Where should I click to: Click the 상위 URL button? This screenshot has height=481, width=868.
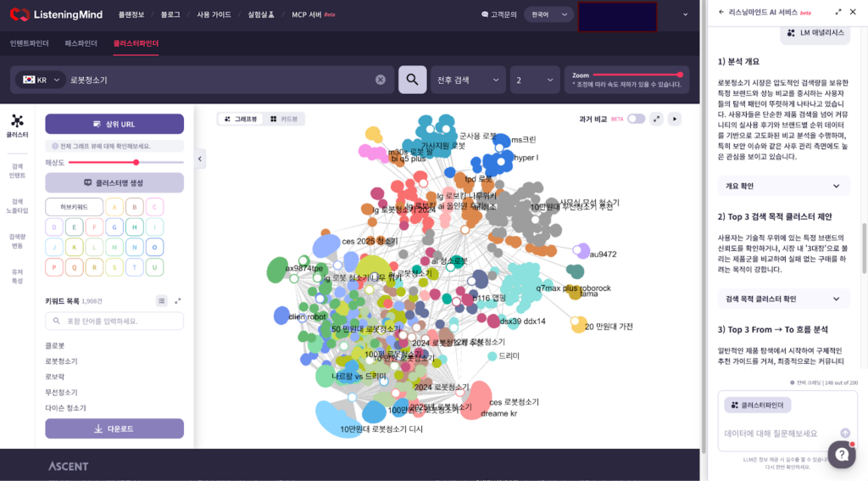tap(114, 124)
